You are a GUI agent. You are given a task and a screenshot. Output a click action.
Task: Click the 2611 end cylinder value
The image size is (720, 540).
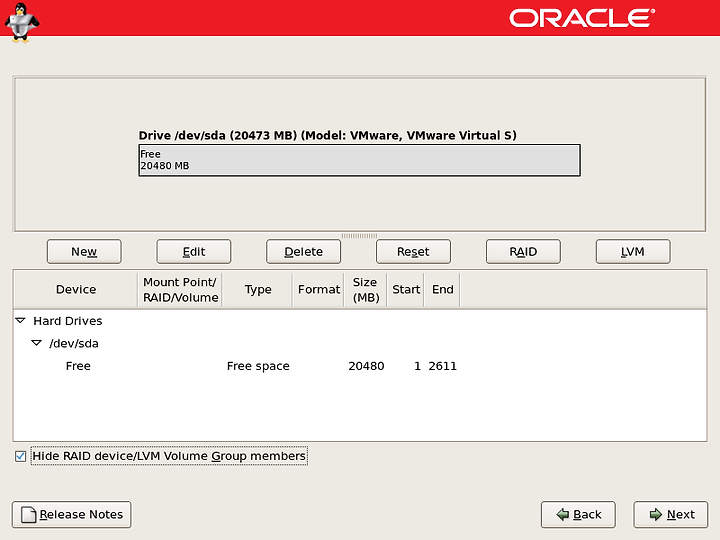coord(442,366)
